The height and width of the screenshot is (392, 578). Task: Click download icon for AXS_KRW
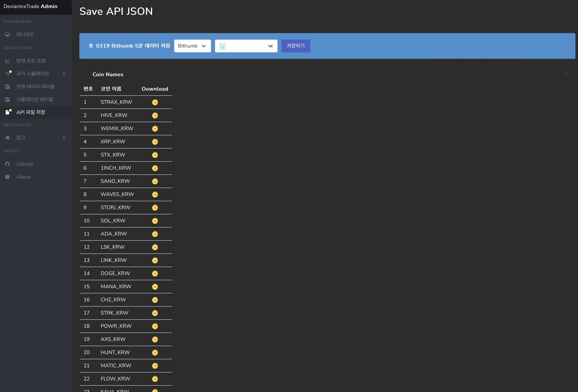point(155,339)
